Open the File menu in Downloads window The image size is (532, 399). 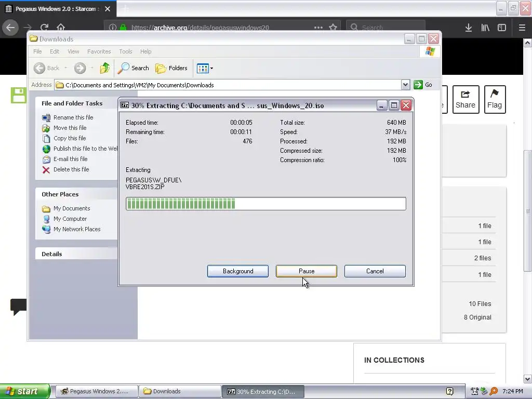pos(37,51)
